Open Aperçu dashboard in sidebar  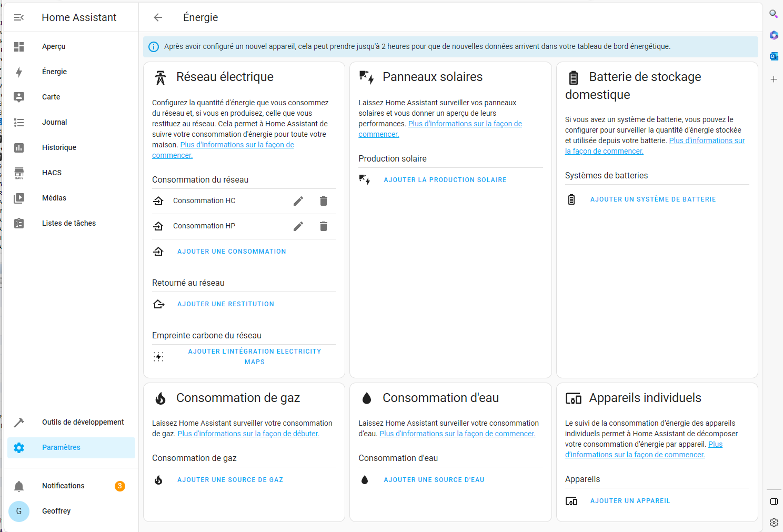point(71,47)
